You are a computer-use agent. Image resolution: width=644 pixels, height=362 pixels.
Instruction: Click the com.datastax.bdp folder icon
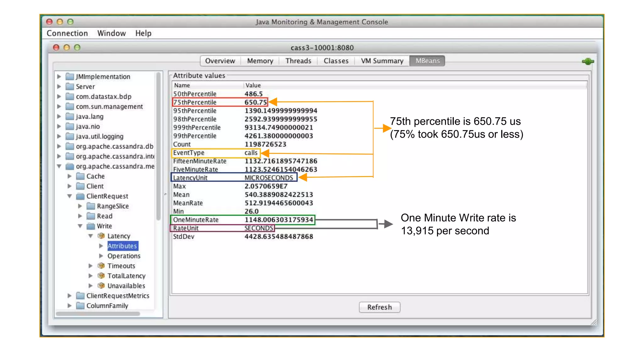coord(70,96)
